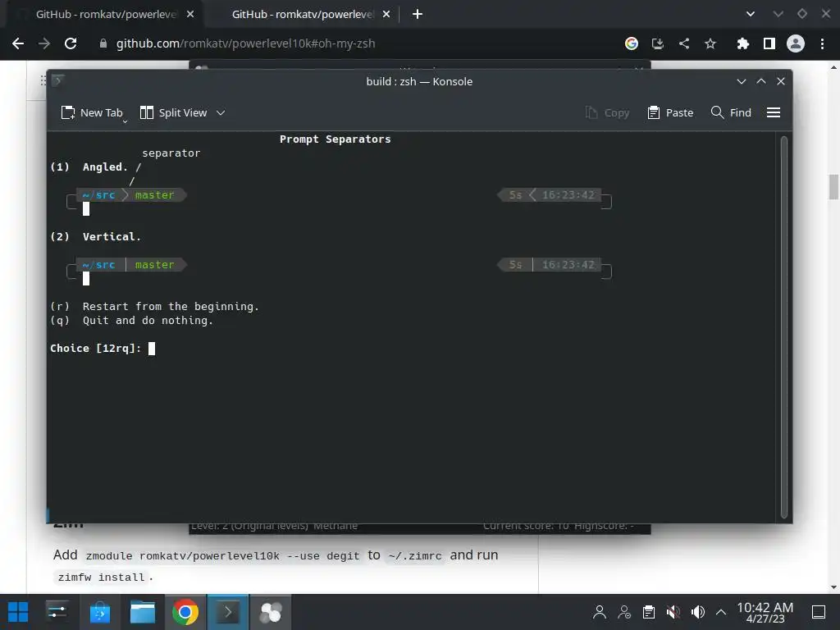Click the Chrome address bar URL

pyautogui.click(x=246, y=43)
